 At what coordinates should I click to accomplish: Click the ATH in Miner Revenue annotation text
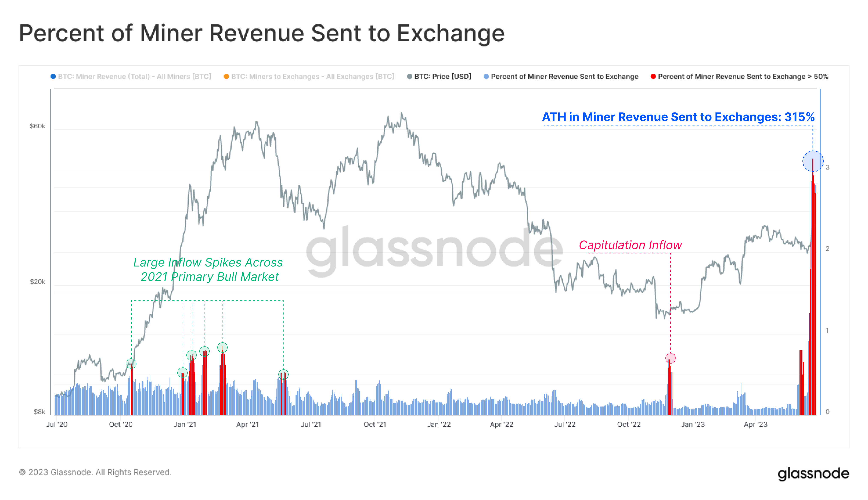(678, 117)
